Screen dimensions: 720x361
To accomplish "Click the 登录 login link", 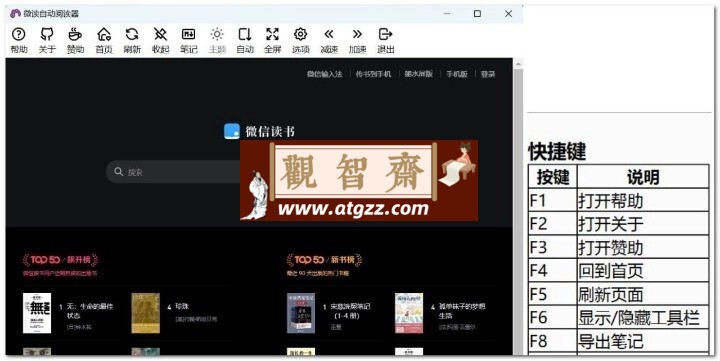I will tap(488, 74).
